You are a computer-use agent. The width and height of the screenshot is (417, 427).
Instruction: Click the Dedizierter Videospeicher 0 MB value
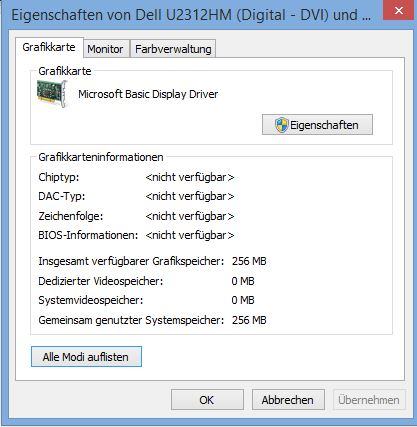[243, 281]
